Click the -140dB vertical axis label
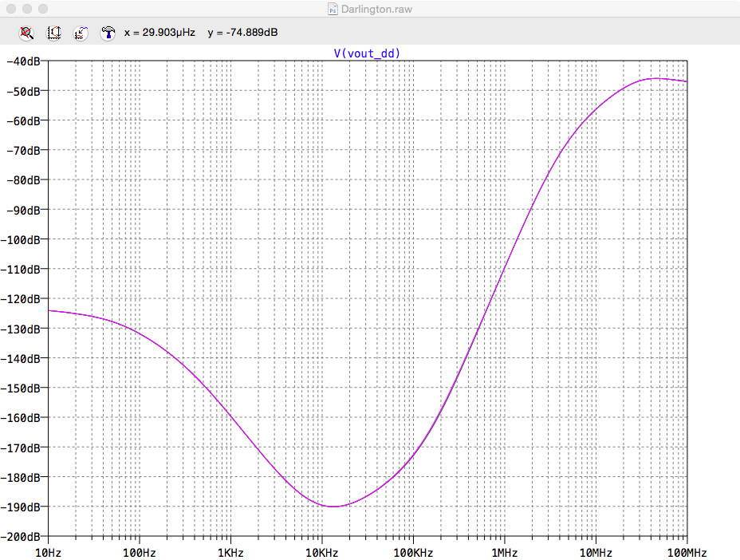The height and width of the screenshot is (560, 740). click(20, 359)
